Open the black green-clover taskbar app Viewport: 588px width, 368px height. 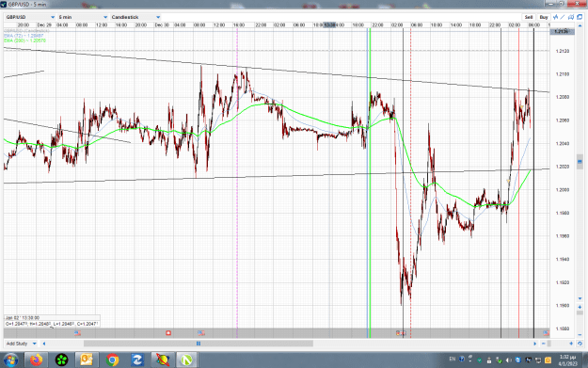point(61,360)
